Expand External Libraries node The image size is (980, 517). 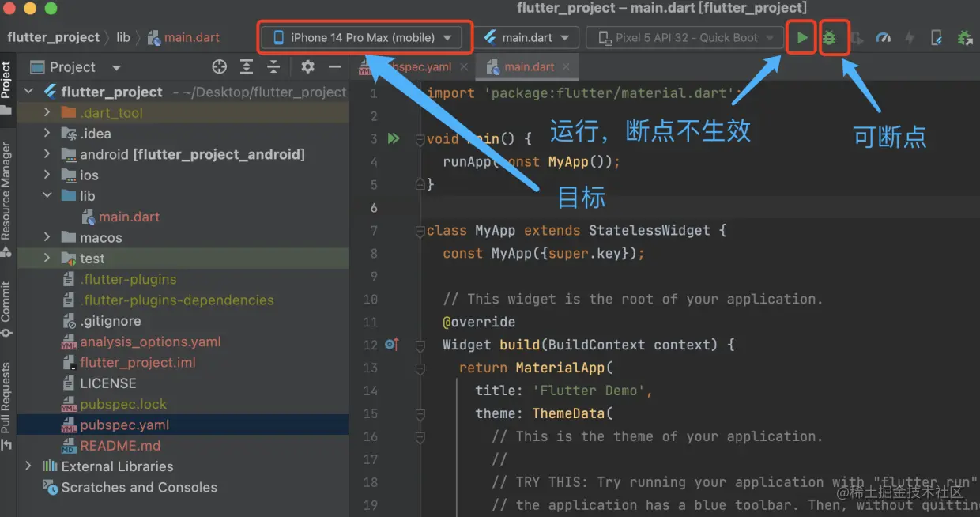click(x=29, y=466)
